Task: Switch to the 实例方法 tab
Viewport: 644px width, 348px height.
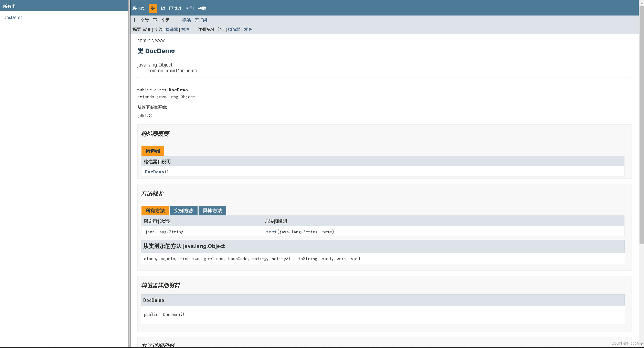Action: click(183, 211)
